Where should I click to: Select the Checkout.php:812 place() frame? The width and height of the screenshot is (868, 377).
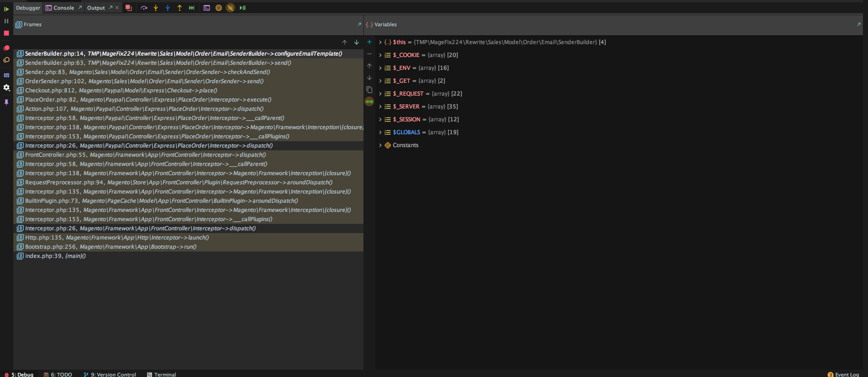(x=188, y=91)
